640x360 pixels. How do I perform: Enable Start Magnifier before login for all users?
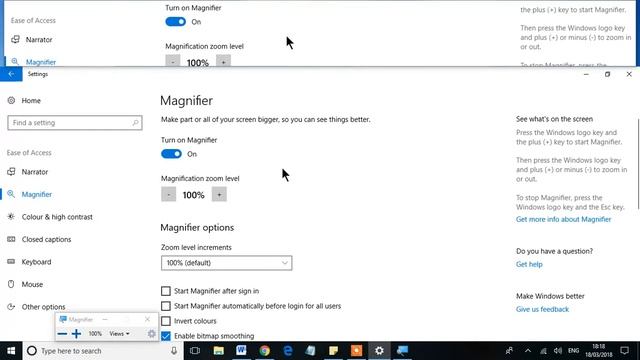(166, 306)
